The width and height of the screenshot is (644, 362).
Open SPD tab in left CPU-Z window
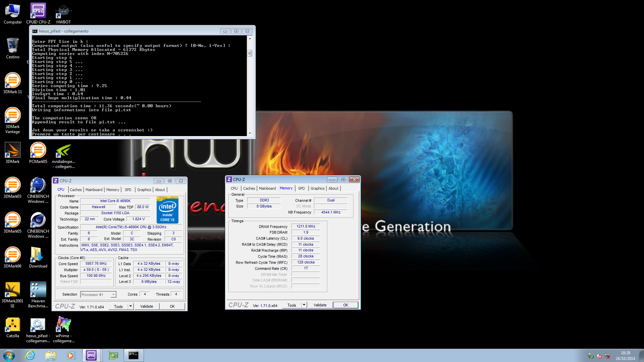[128, 190]
